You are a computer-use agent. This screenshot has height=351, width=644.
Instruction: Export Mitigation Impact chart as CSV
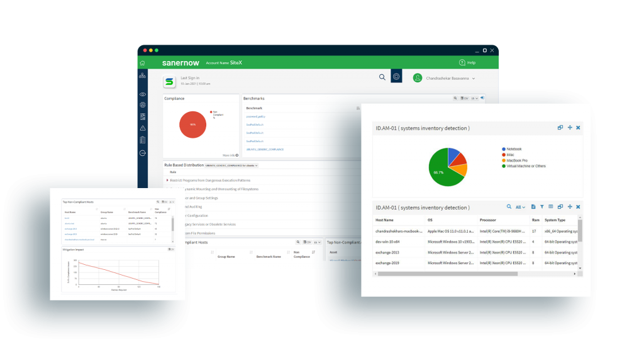tap(171, 250)
